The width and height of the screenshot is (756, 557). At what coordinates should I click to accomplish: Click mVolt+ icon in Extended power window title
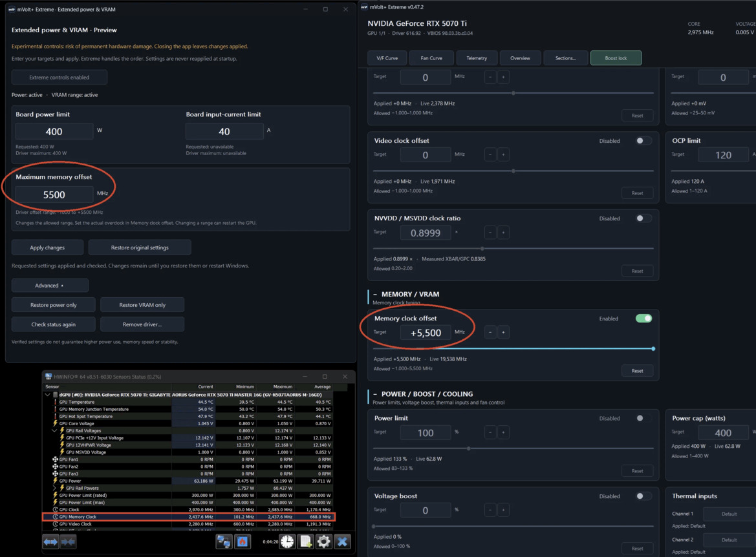[x=12, y=9]
